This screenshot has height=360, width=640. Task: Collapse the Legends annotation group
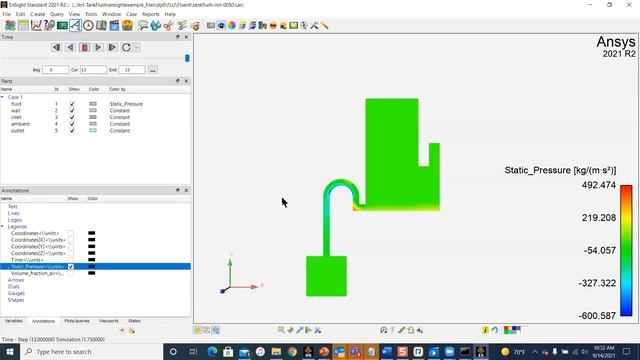point(2,227)
